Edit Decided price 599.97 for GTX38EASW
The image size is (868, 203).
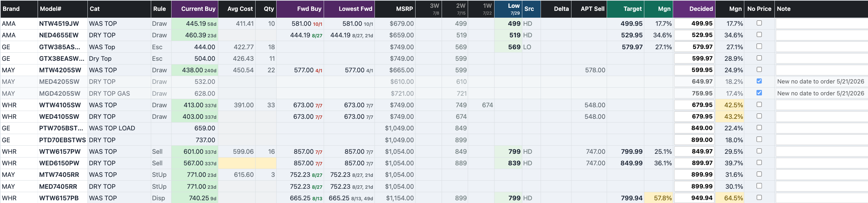pos(694,58)
